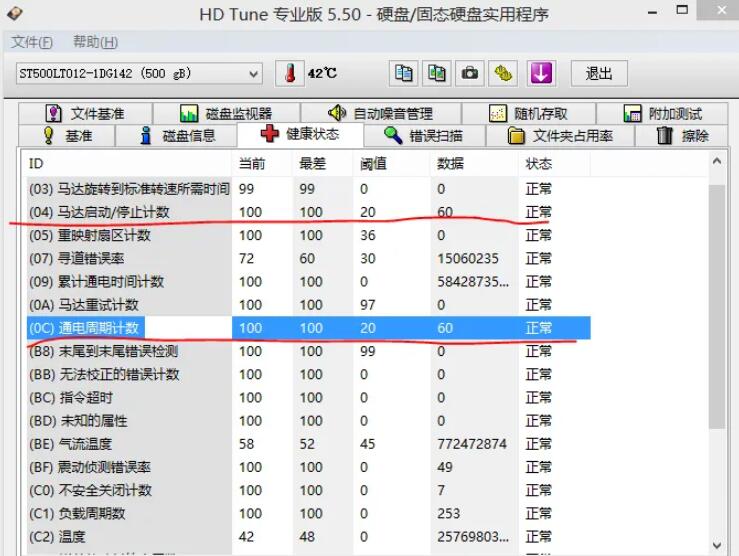
Task: Select the 健康状态 tab
Action: (300, 134)
